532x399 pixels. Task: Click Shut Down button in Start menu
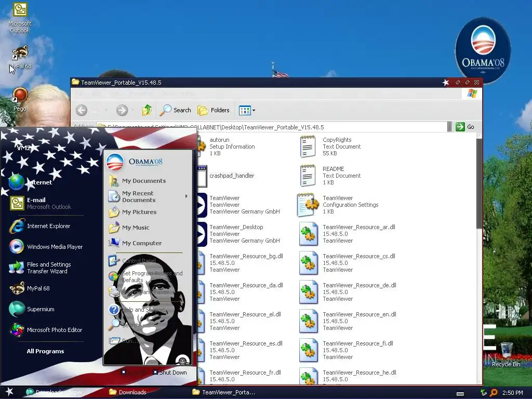tap(170, 372)
